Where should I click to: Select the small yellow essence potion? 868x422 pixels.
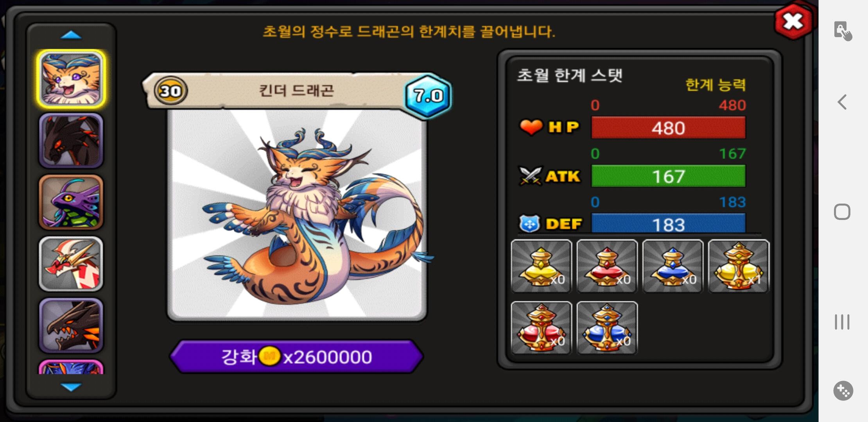pos(542,266)
